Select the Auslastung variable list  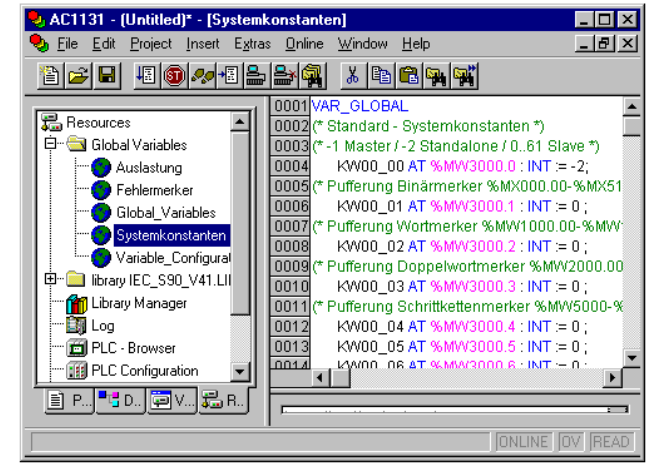(x=148, y=168)
